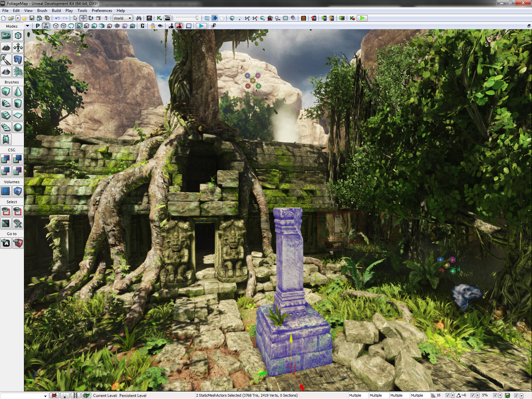Open the Build menu
The width and height of the screenshot is (532, 399).
(x=56, y=11)
